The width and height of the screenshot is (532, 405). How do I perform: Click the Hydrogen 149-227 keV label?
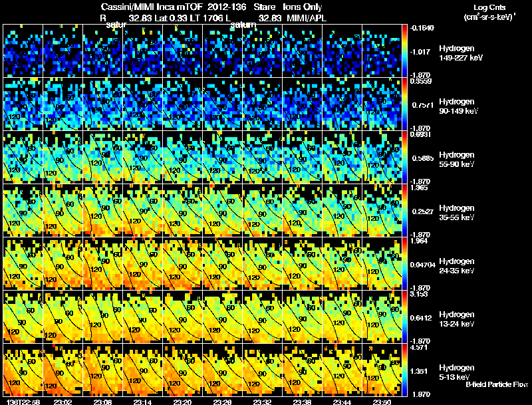coord(460,53)
